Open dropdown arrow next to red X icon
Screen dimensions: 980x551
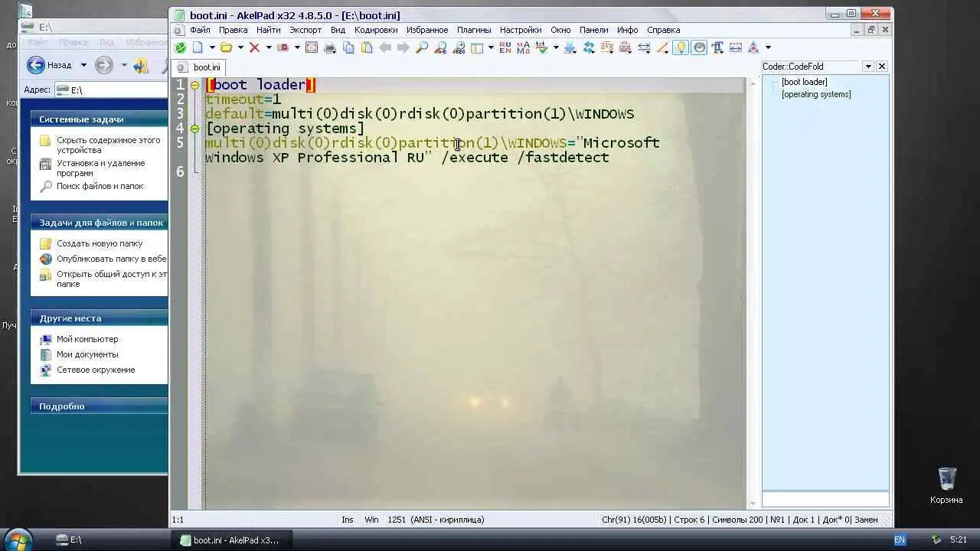pos(269,47)
